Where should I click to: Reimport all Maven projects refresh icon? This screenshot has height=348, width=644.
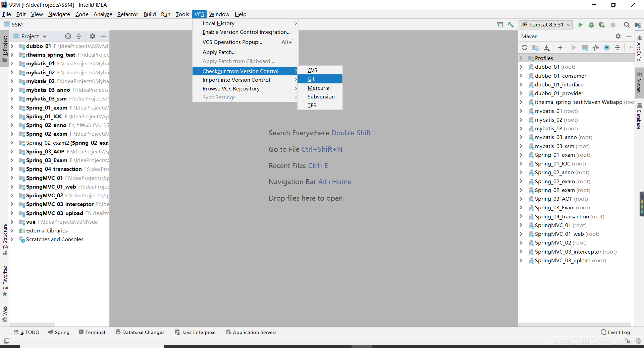point(525,48)
